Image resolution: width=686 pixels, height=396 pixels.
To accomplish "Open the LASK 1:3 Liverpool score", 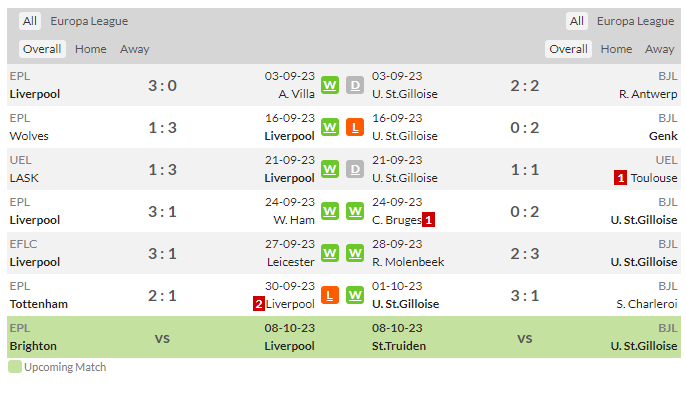I will (162, 170).
